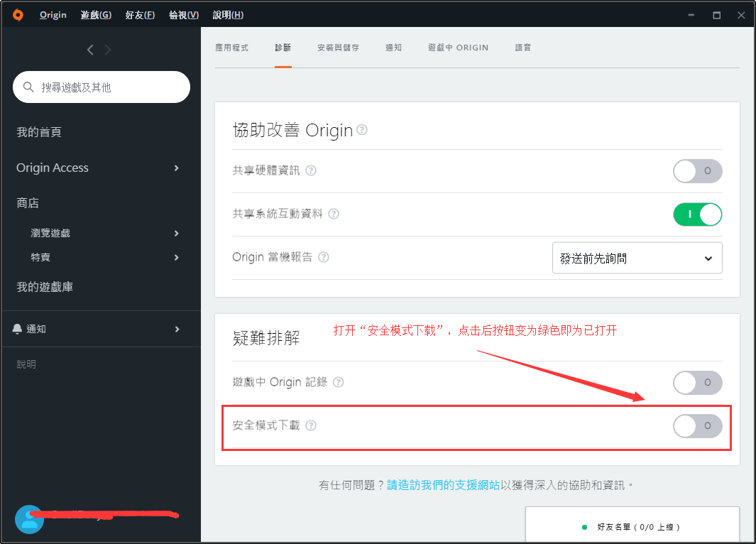The image size is (756, 544).
Task: Go back using the left navigation arrow
Action: [90, 50]
